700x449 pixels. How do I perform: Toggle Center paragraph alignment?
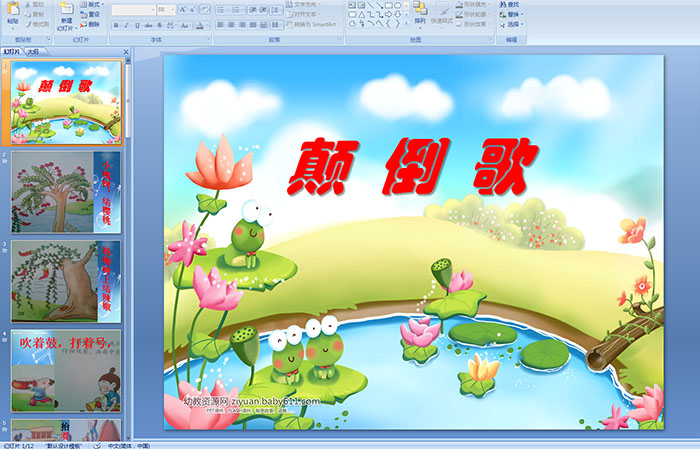[231, 25]
